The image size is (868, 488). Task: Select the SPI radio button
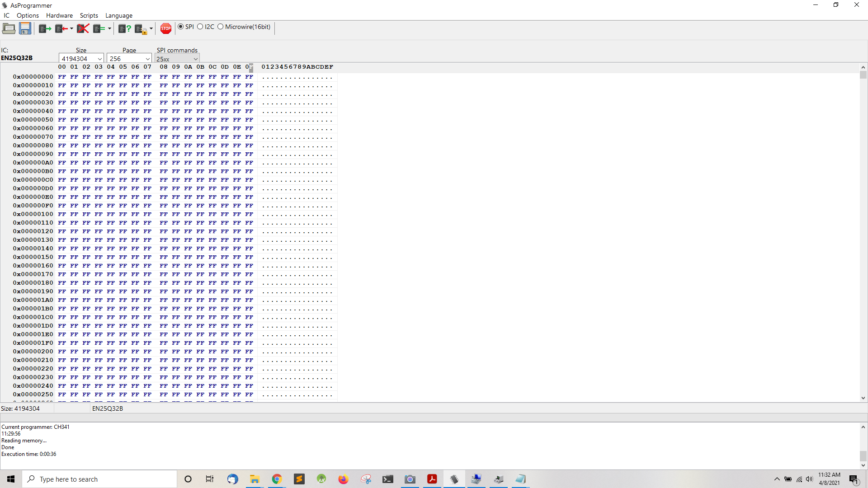(x=181, y=27)
